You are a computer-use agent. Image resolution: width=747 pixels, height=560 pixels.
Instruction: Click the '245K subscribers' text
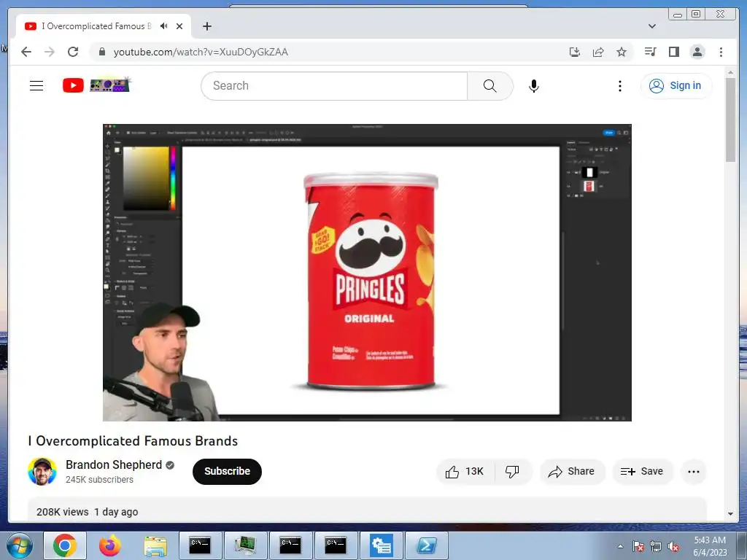99,480
